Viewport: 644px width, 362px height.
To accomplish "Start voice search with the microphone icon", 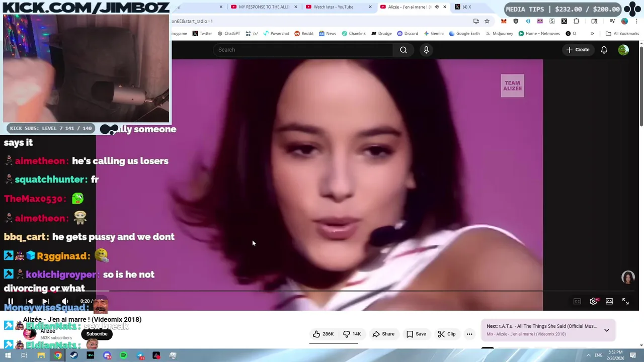I will click(426, 50).
